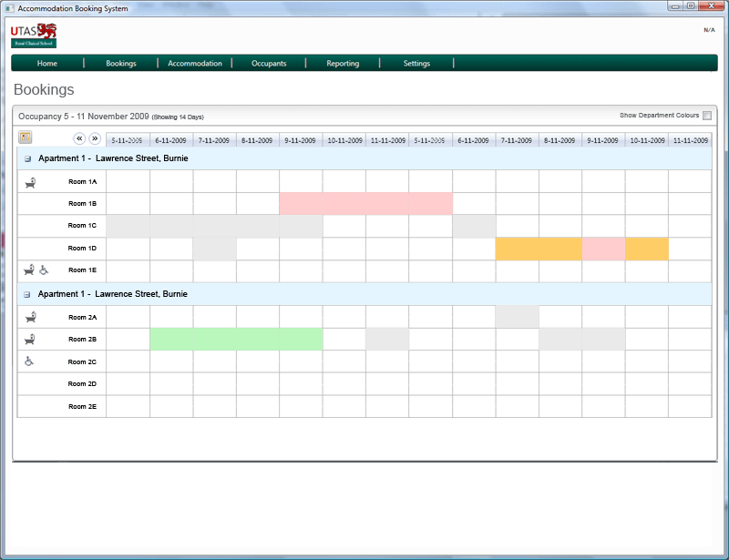Screen dimensions: 729x560
Task: Navigate to the Home menu
Action: (46, 63)
